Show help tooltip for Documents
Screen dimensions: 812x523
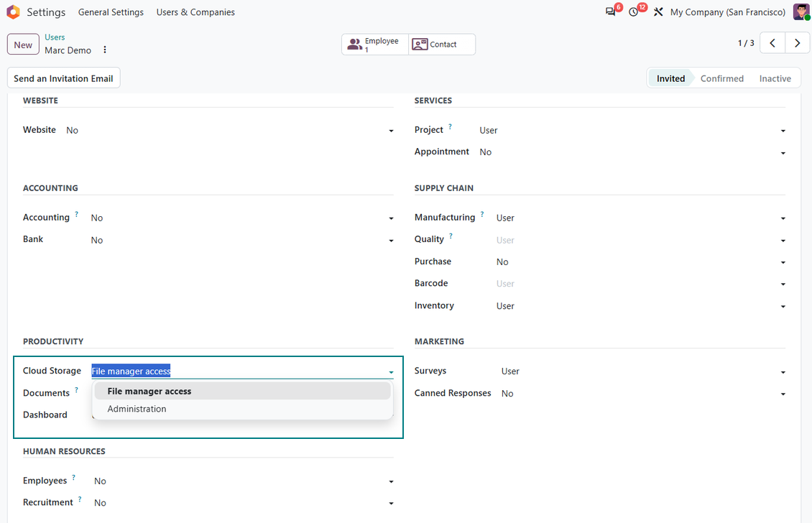(x=77, y=389)
